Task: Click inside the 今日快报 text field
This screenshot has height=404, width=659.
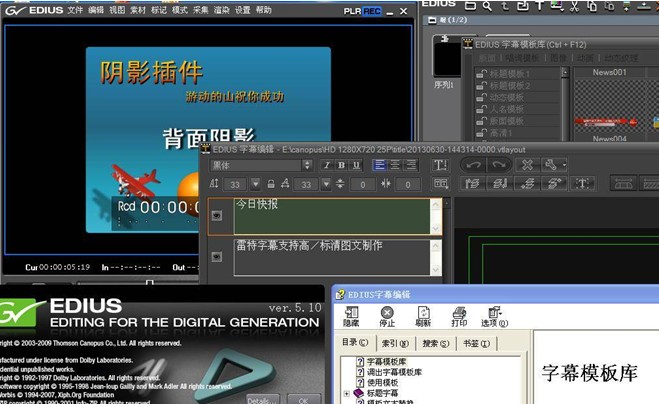Action: pos(332,216)
